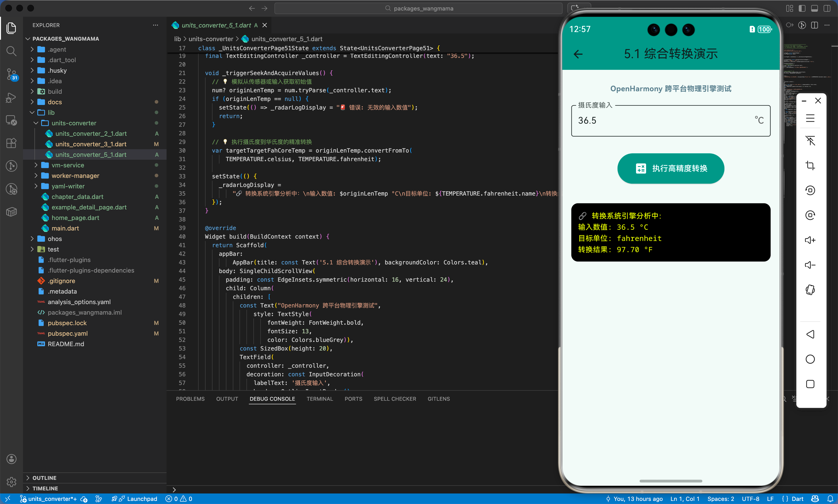Screen dimensions: 838x504
Task: Click the 摄氏度输入 text field
Action: tap(663, 121)
